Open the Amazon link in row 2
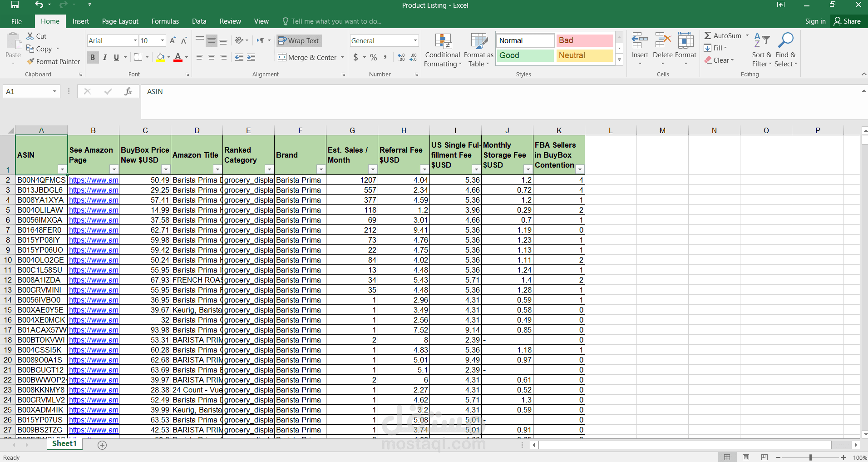 click(x=94, y=180)
